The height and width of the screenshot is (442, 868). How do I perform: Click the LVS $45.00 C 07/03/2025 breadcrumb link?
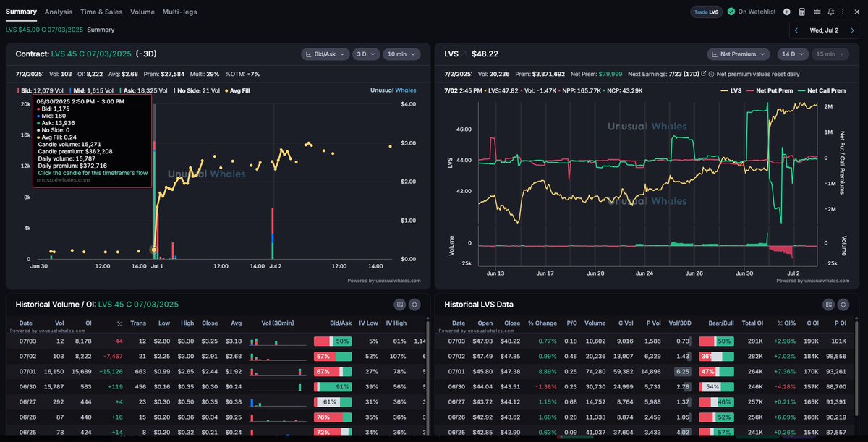[44, 30]
